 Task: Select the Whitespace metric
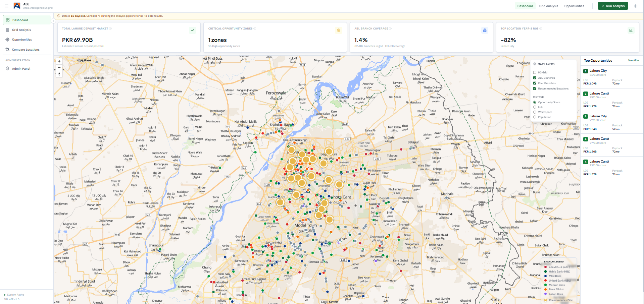(535, 112)
